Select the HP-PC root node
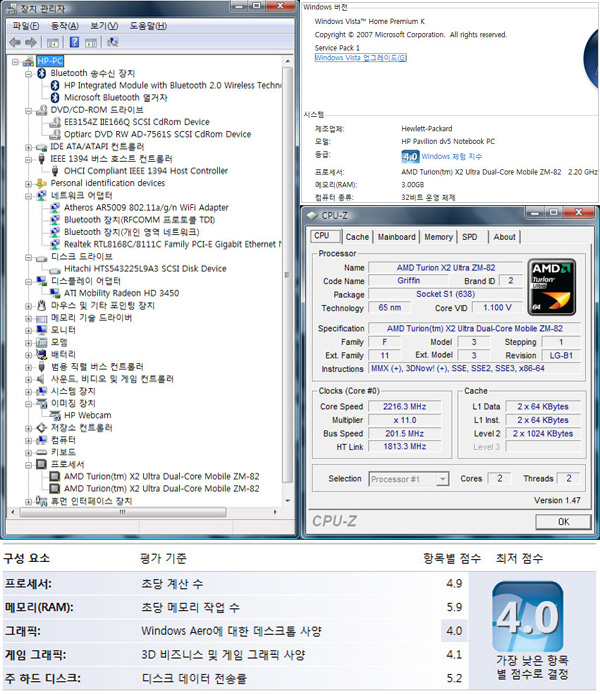This screenshot has width=600, height=694. (50, 61)
